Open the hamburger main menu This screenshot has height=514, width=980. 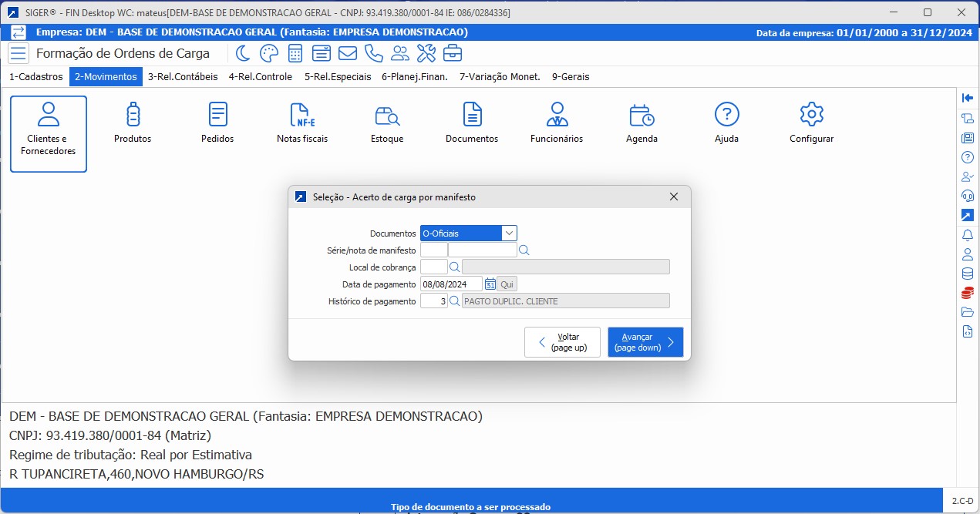click(x=19, y=53)
